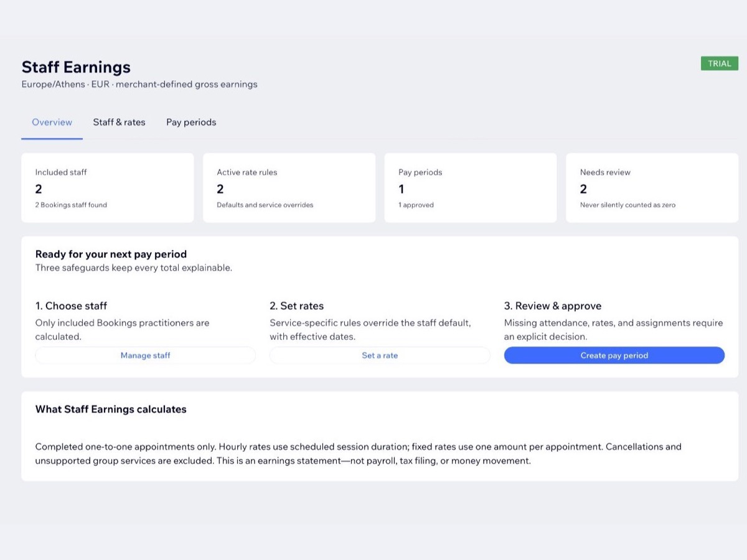Viewport: 747px width, 560px height.
Task: Click the 'Defaults and service overrides' text
Action: tap(265, 205)
